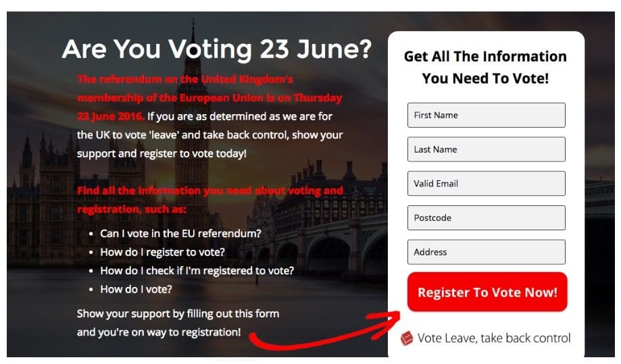Click the red referendum date paragraph
Image resolution: width=621 pixels, height=364 pixels.
[x=209, y=98]
